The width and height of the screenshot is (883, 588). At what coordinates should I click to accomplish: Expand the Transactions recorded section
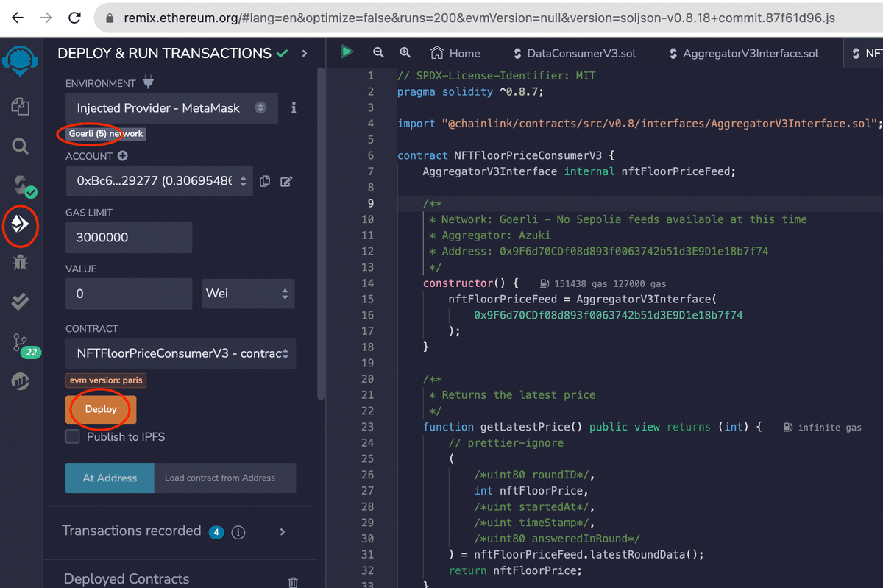pyautogui.click(x=283, y=531)
